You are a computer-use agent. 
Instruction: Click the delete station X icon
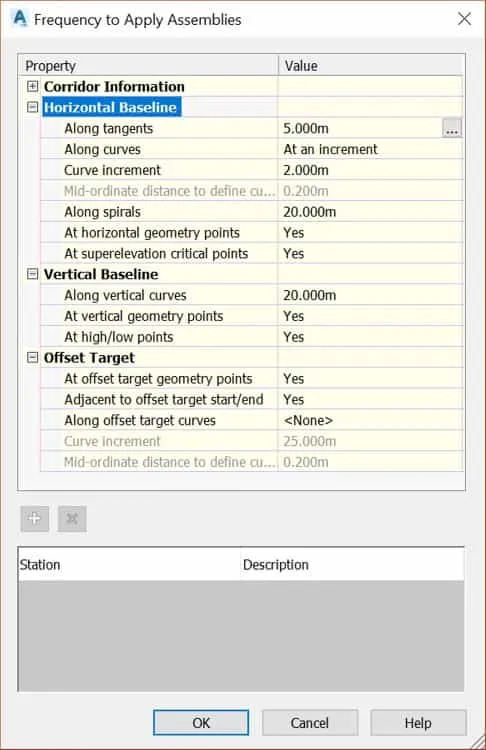point(72,518)
